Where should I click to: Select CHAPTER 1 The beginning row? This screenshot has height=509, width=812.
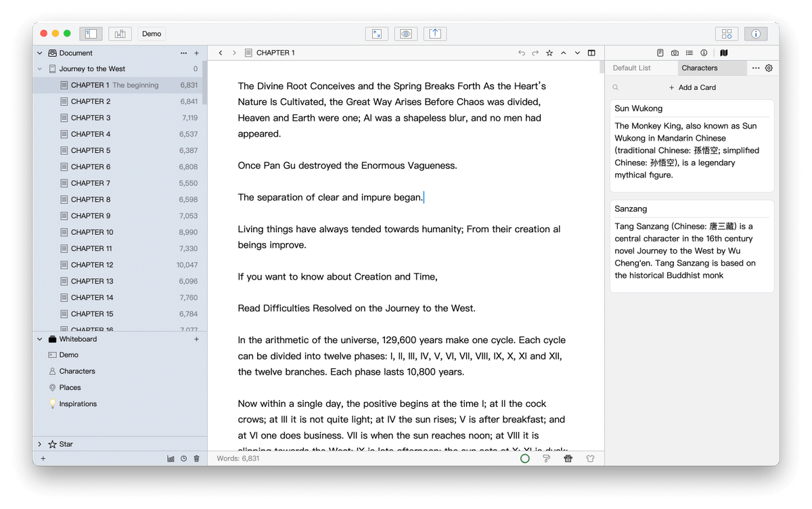[x=118, y=85]
